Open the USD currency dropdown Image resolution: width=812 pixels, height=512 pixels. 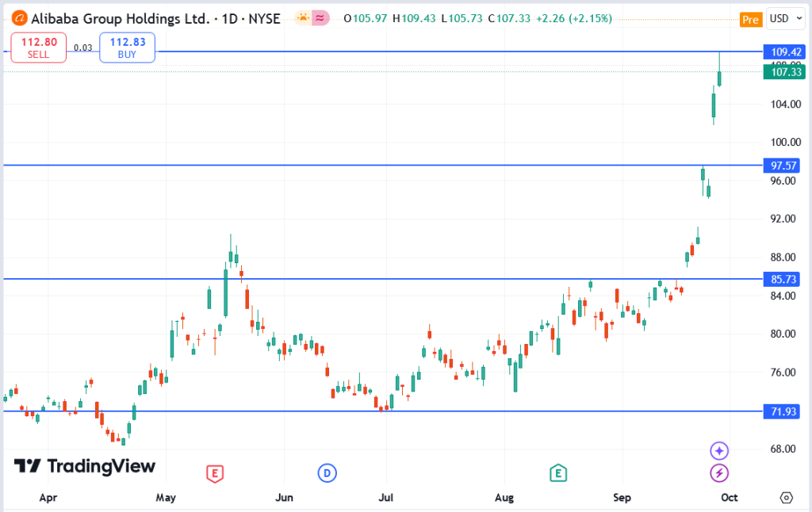click(786, 19)
